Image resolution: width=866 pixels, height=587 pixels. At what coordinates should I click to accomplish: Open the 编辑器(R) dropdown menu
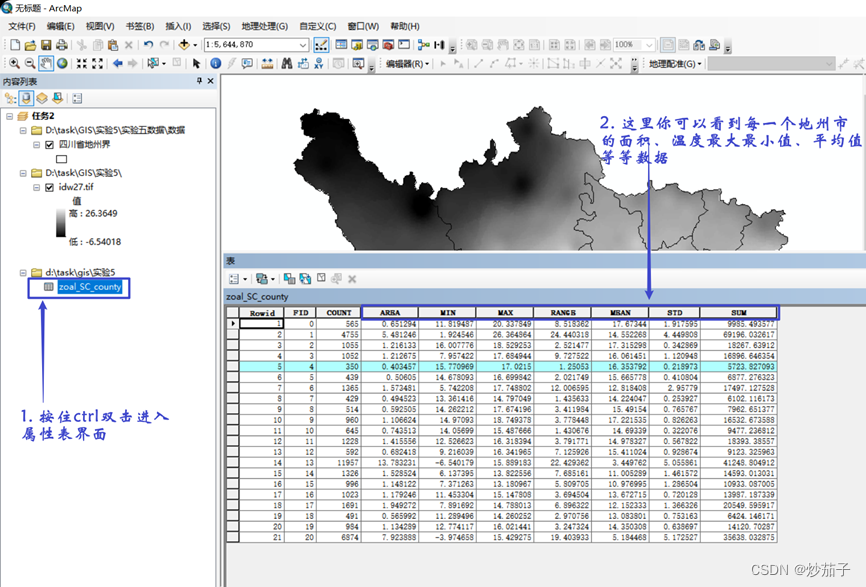pos(408,64)
